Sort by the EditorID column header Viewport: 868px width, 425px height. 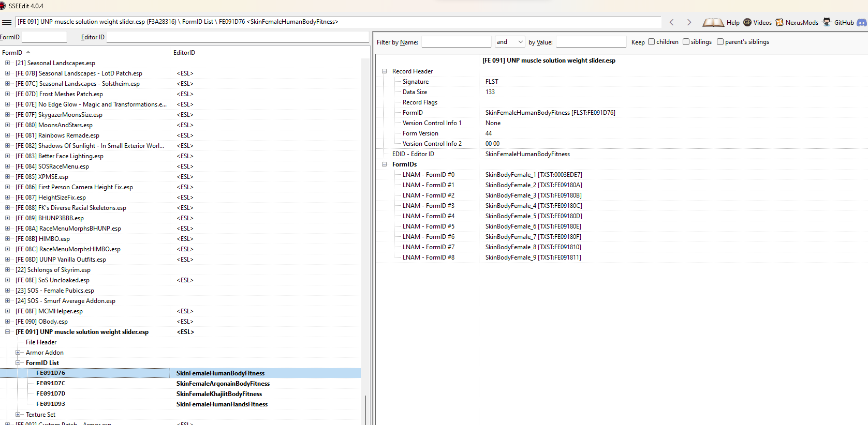tap(269, 53)
